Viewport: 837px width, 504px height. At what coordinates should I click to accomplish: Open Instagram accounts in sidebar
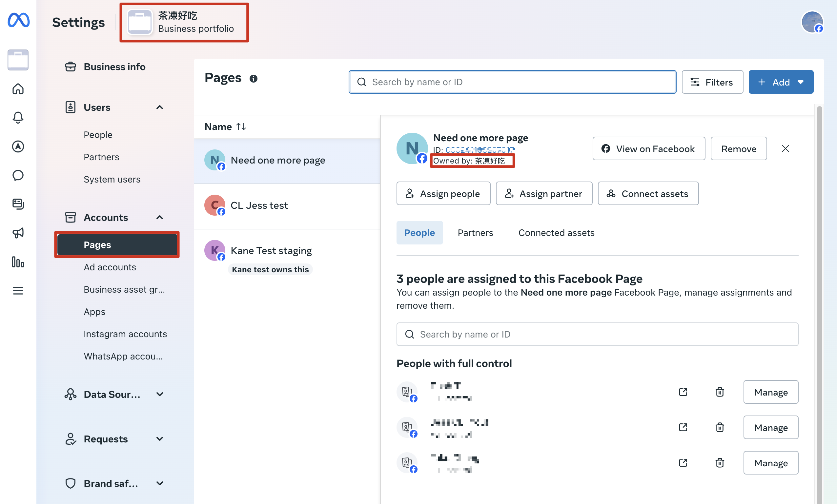coord(125,334)
